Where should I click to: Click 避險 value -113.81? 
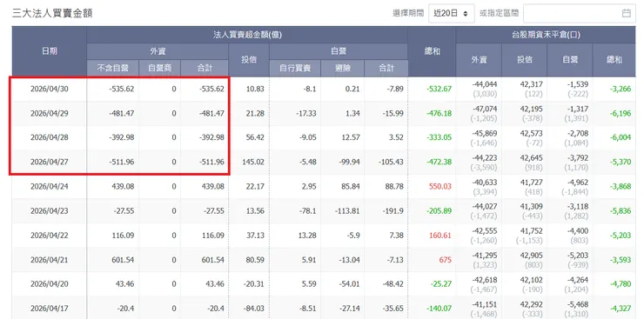click(x=347, y=210)
